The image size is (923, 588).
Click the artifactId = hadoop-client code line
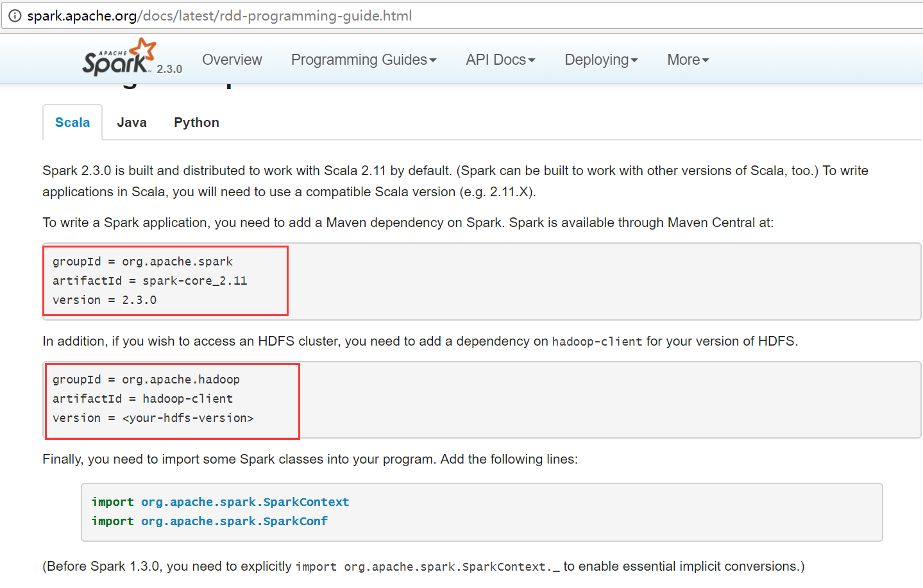coord(142,399)
